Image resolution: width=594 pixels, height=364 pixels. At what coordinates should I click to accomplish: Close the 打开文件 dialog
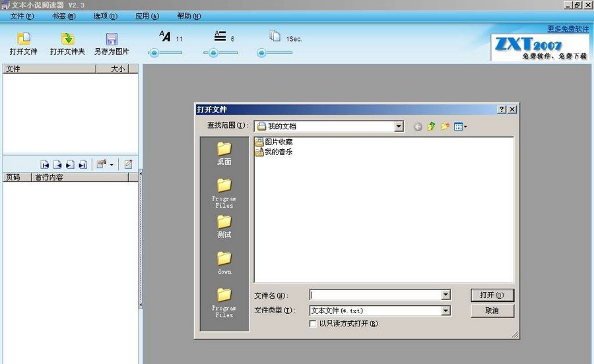click(512, 109)
